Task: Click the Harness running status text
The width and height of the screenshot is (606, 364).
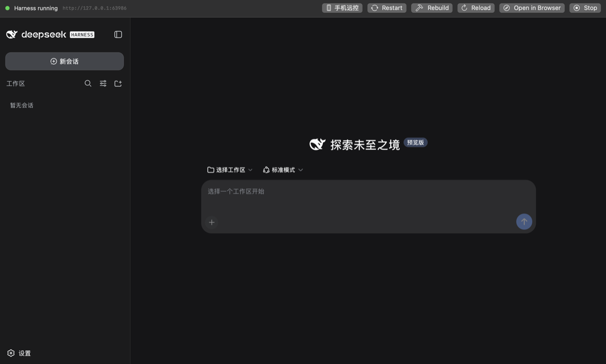Action: tap(36, 8)
